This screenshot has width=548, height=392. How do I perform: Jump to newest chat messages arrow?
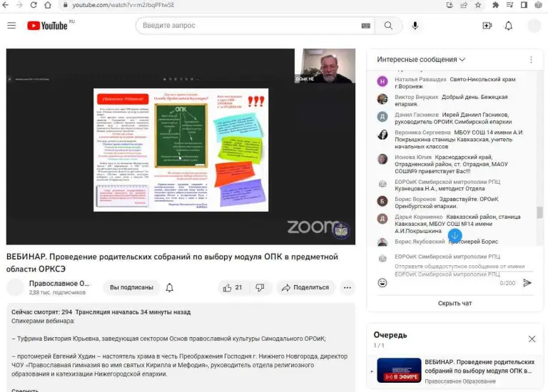pyautogui.click(x=455, y=236)
